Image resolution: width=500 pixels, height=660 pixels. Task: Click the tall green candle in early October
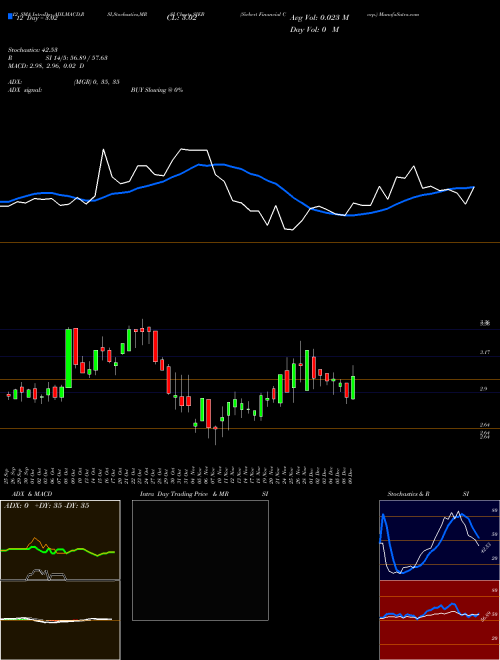(x=68, y=358)
